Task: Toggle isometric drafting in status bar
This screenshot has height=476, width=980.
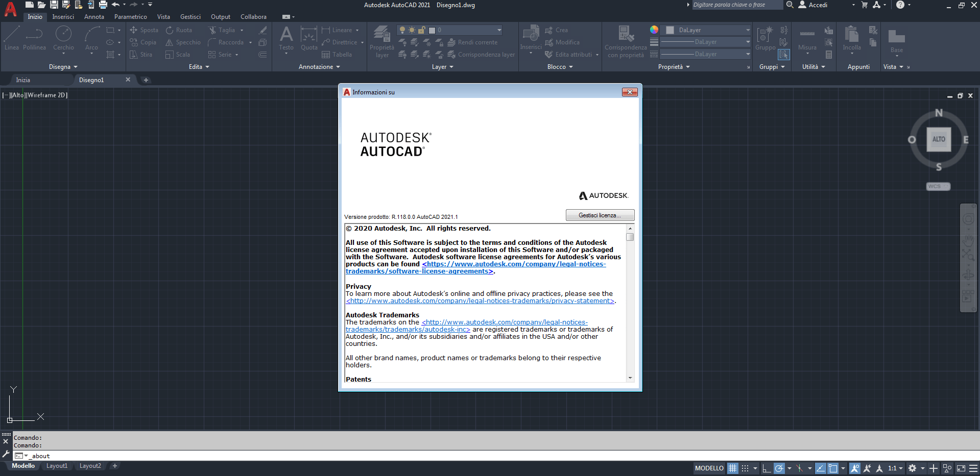Action: pos(800,468)
